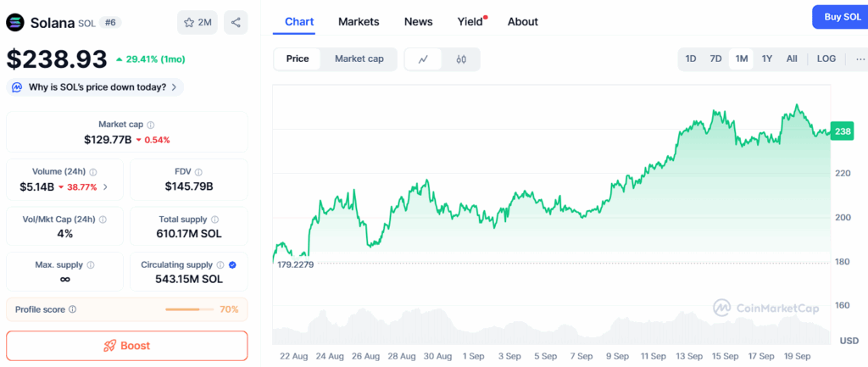Image resolution: width=868 pixels, height=367 pixels.
Task: Switch to the News tab
Action: point(418,21)
